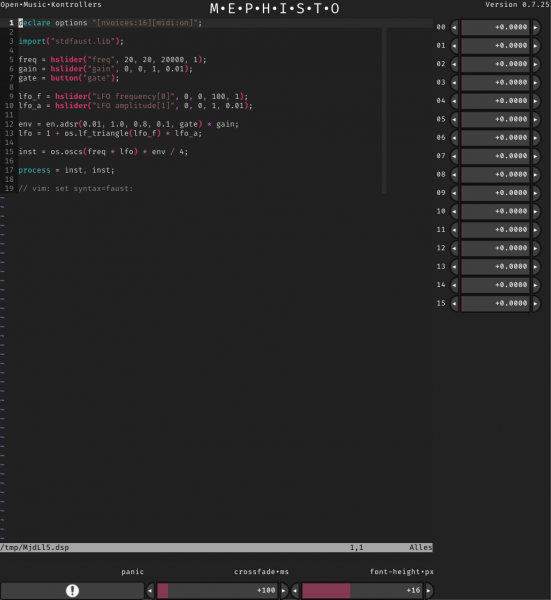Click the control 05 value slider
The height and width of the screenshot is (600, 551).
[x=495, y=119]
